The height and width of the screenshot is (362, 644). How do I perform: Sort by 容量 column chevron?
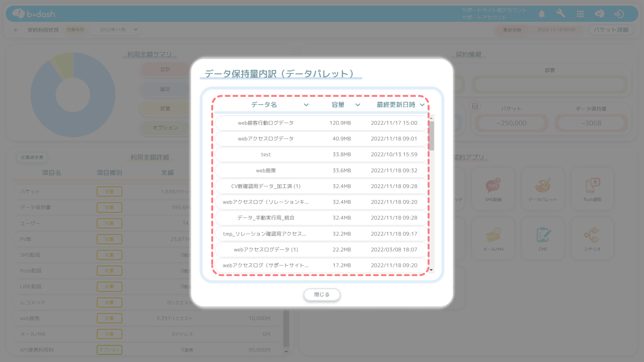pyautogui.click(x=357, y=105)
